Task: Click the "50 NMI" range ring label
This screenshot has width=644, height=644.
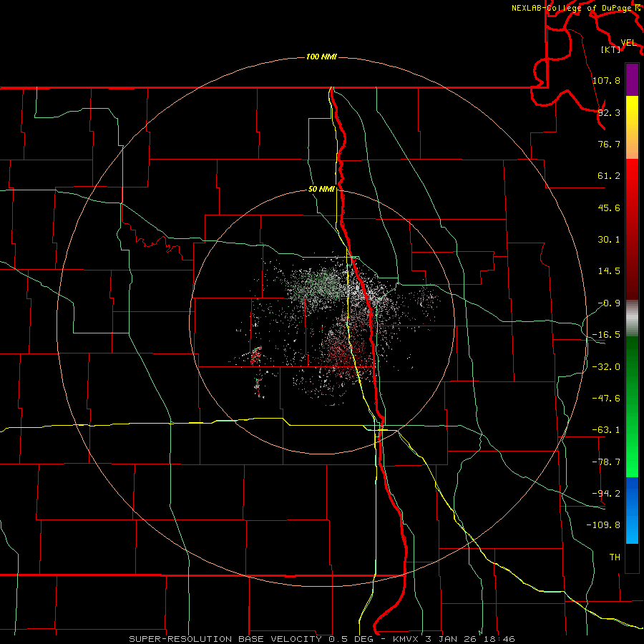Action: [321, 190]
